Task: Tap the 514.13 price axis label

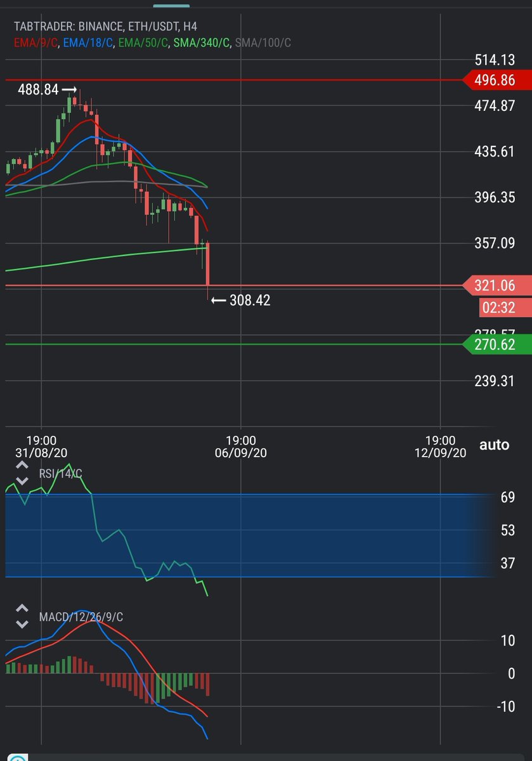Action: tap(495, 60)
